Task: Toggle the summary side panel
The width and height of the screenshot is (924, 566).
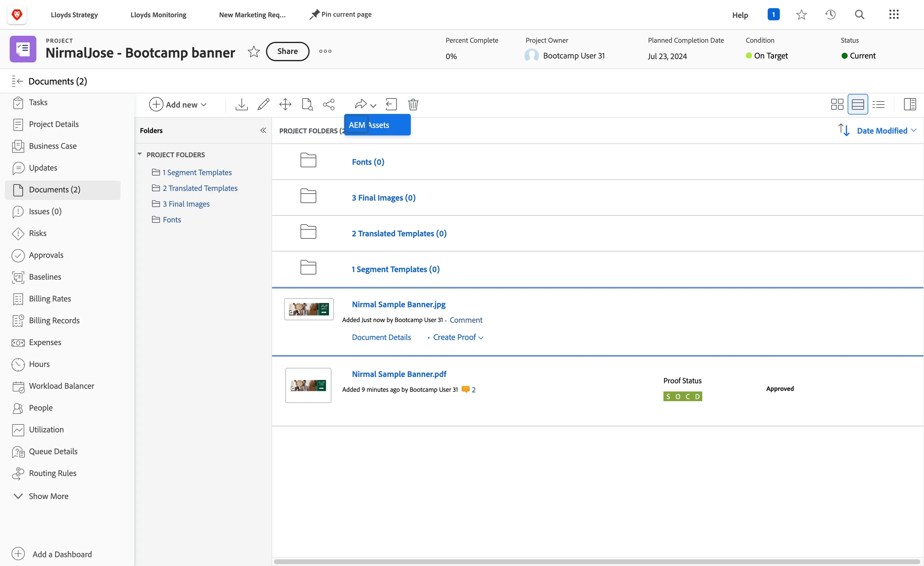Action: pyautogui.click(x=910, y=104)
